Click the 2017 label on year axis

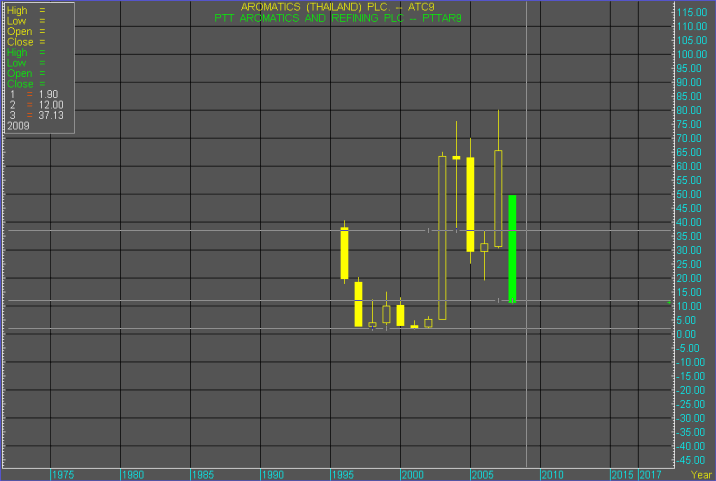pos(650,475)
